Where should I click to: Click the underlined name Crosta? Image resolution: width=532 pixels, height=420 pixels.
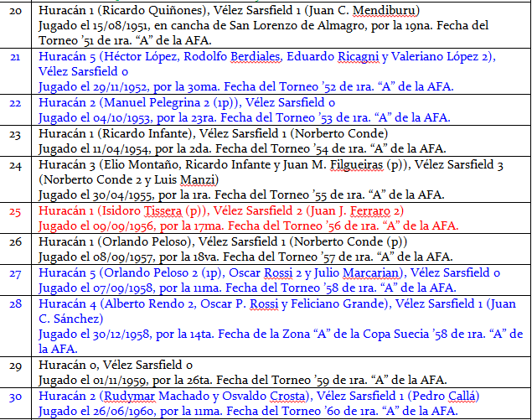tap(287, 397)
